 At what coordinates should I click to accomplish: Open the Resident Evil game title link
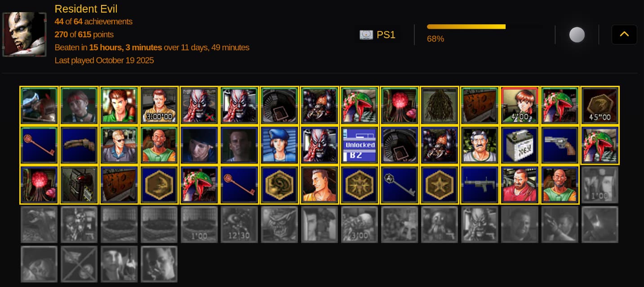point(86,9)
